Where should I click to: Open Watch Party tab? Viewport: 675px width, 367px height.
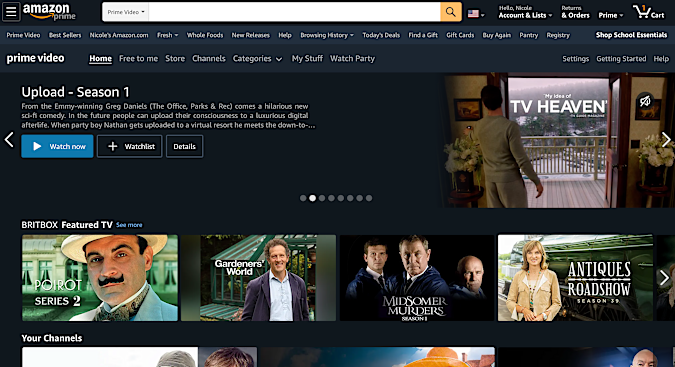point(352,59)
